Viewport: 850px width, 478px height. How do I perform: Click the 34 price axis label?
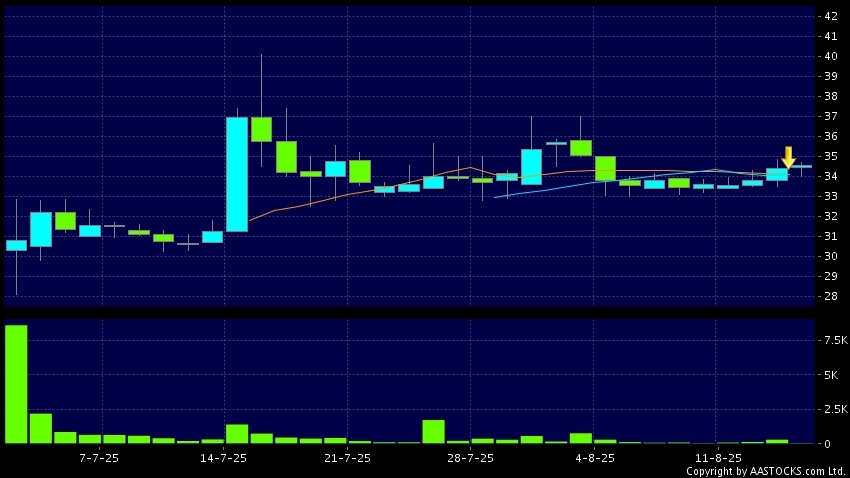point(831,176)
